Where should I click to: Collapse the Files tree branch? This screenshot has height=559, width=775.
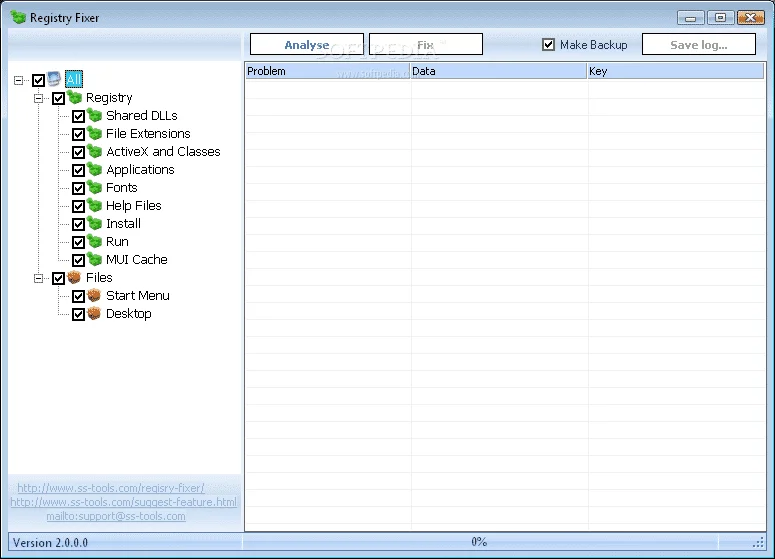click(38, 279)
